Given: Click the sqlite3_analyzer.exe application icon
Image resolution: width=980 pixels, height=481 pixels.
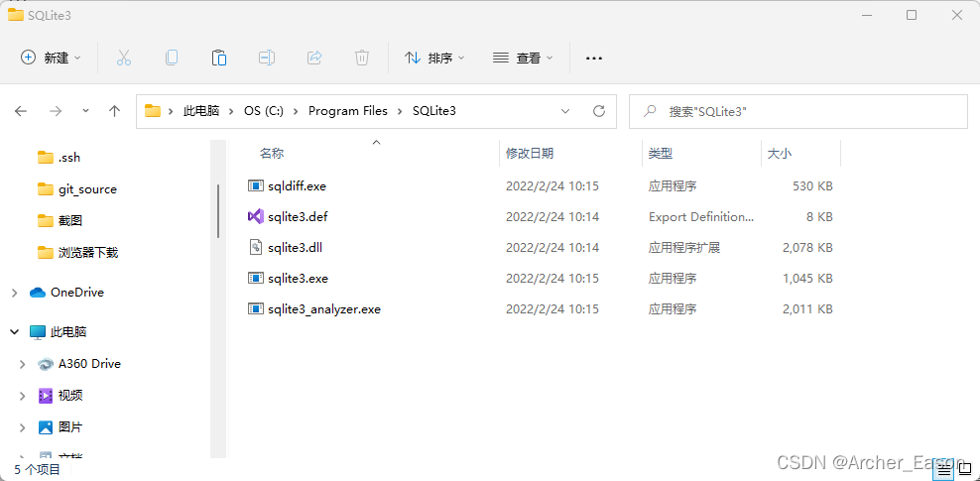Looking at the screenshot, I should 256,308.
